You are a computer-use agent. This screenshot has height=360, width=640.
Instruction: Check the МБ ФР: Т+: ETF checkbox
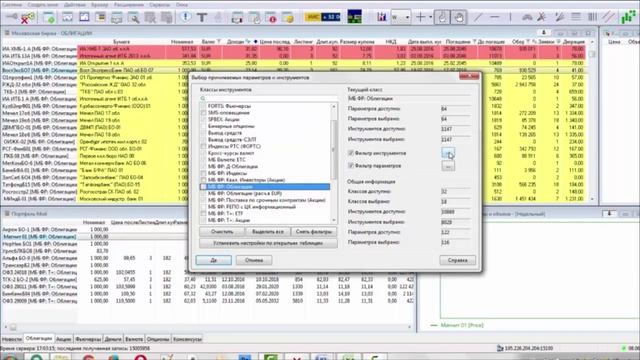203,213
